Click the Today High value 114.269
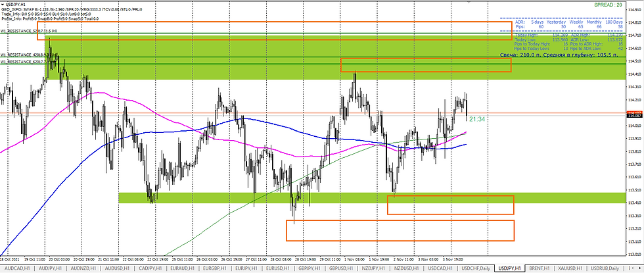 coord(560,36)
